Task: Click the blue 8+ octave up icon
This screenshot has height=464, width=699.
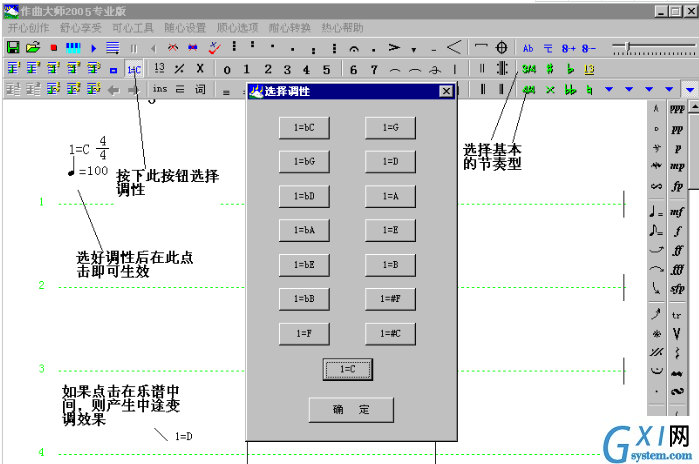Action: (568, 48)
